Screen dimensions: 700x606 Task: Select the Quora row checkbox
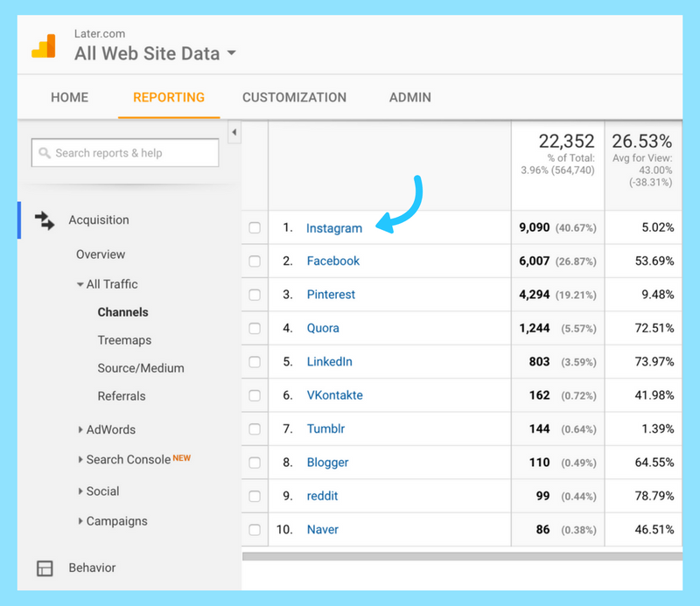pos(255,329)
